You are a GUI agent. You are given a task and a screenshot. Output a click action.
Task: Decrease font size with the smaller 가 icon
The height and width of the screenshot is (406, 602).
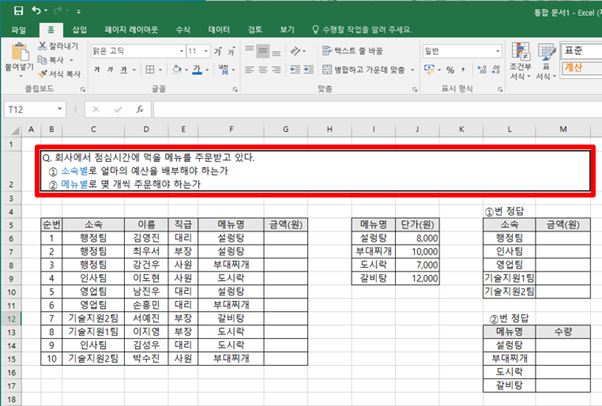(232, 51)
